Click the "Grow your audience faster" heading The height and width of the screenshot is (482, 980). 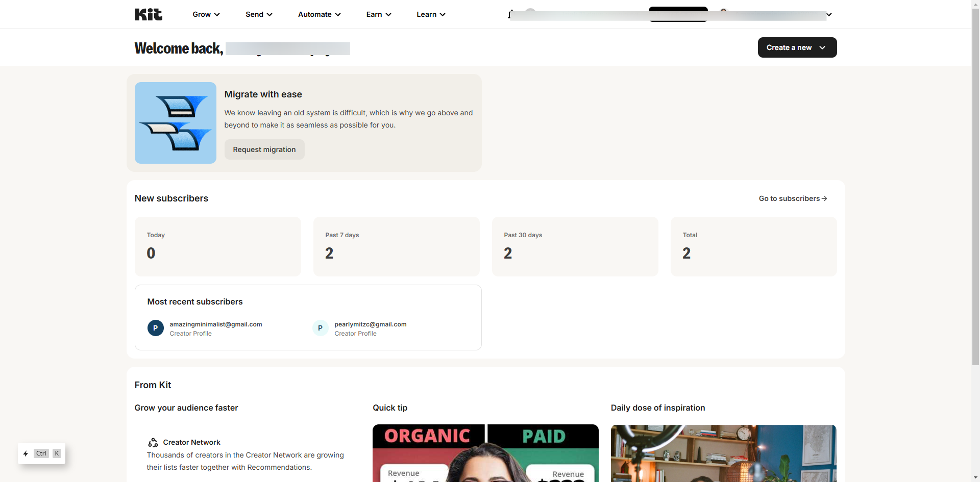[x=186, y=408]
